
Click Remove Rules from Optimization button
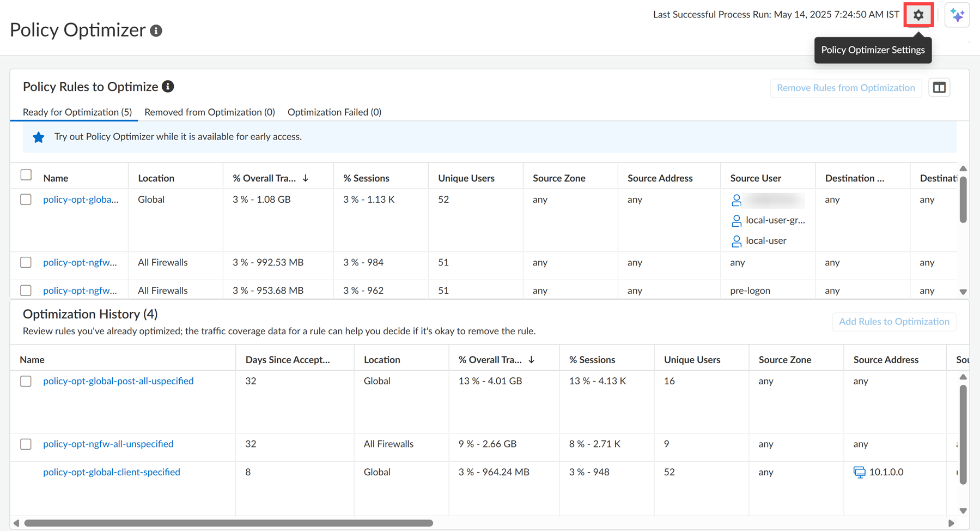[x=845, y=88]
